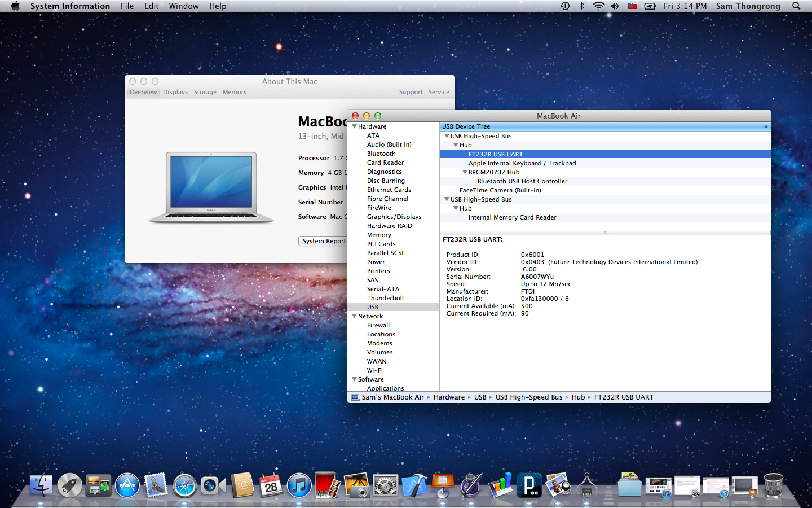812x508 pixels.
Task: Select Wi-Fi under Network
Action: (x=375, y=370)
